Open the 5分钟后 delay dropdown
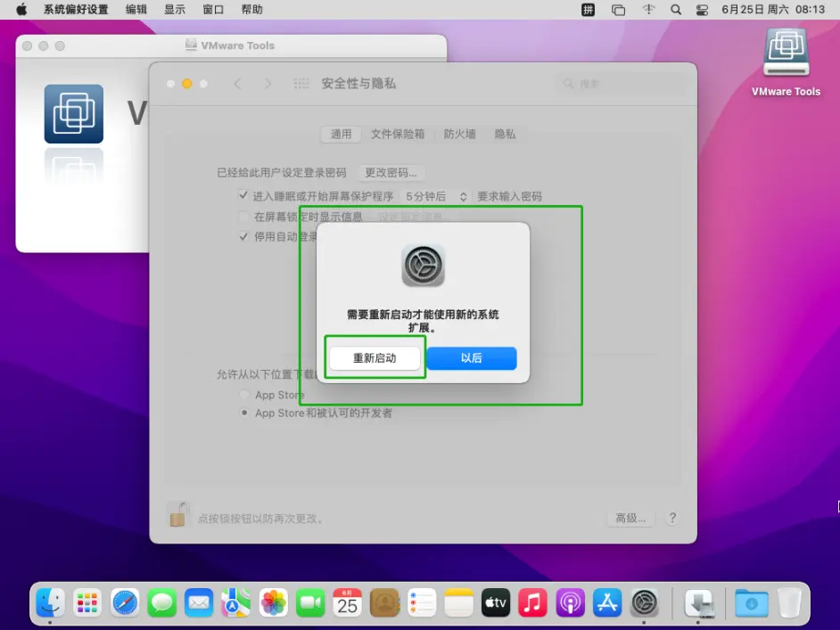 435,196
